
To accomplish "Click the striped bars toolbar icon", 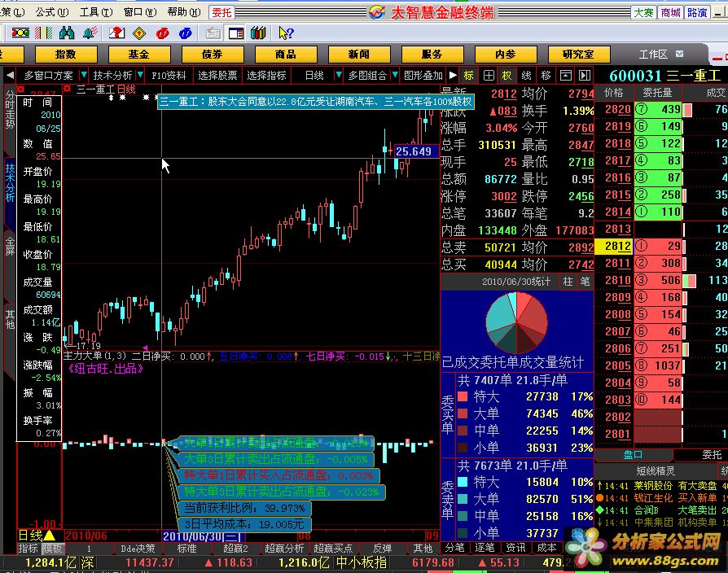I will click(x=44, y=33).
